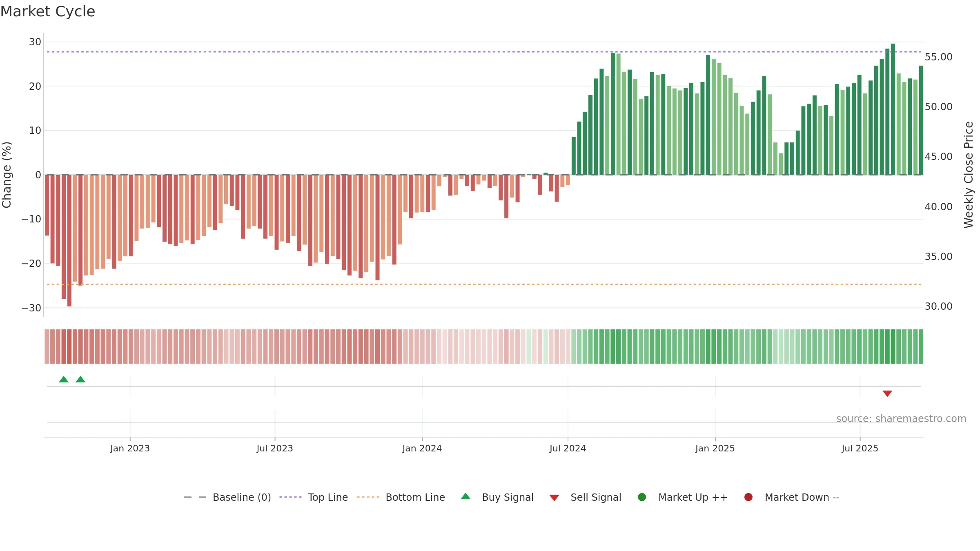Click the dark red Market Down circle icon
This screenshot has width=980, height=551.
click(748, 497)
